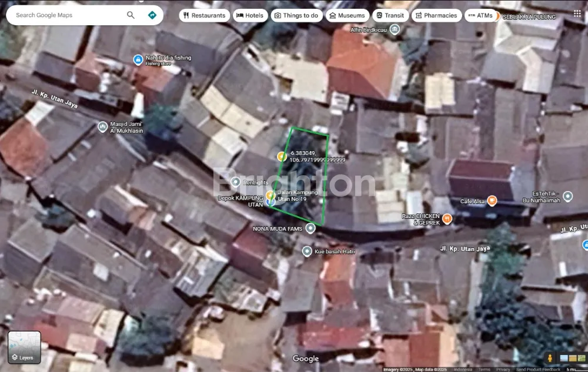Click Razz CHICKEN & GEPREK restaurant pin
588x372 pixels.
(447, 219)
